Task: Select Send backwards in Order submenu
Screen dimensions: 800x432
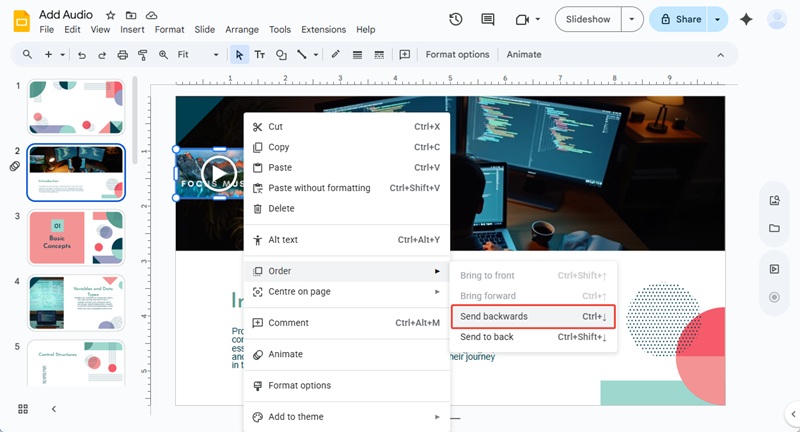Action: [533, 316]
